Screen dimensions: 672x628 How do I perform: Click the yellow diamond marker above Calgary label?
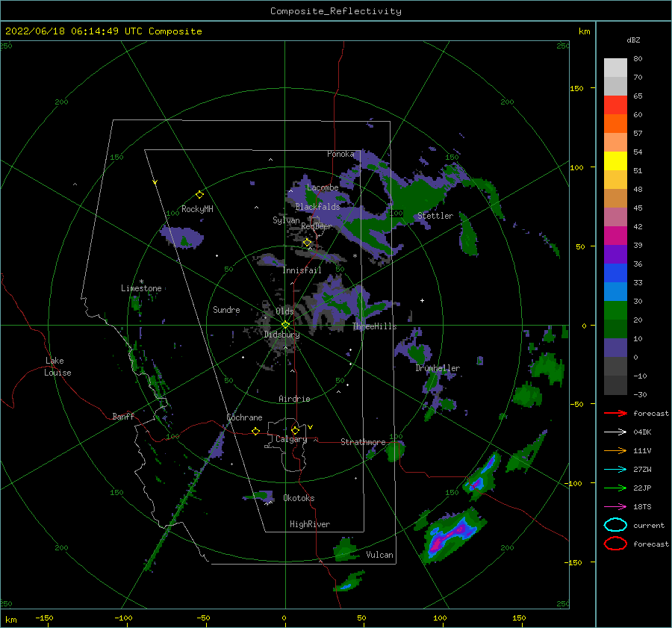(x=295, y=430)
